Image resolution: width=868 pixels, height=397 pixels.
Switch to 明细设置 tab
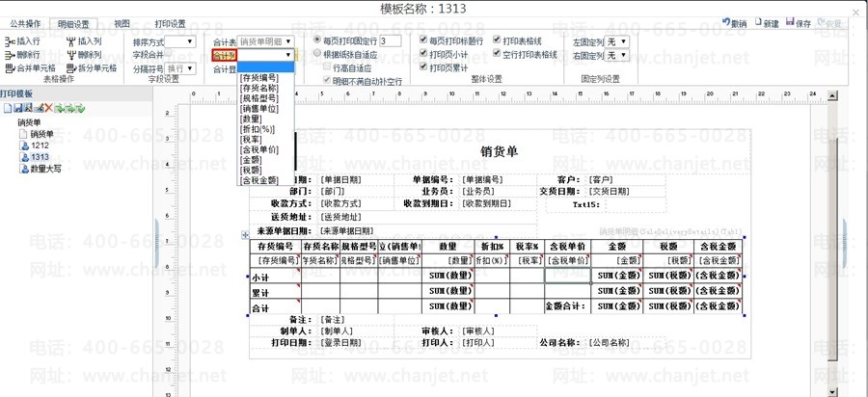point(73,24)
